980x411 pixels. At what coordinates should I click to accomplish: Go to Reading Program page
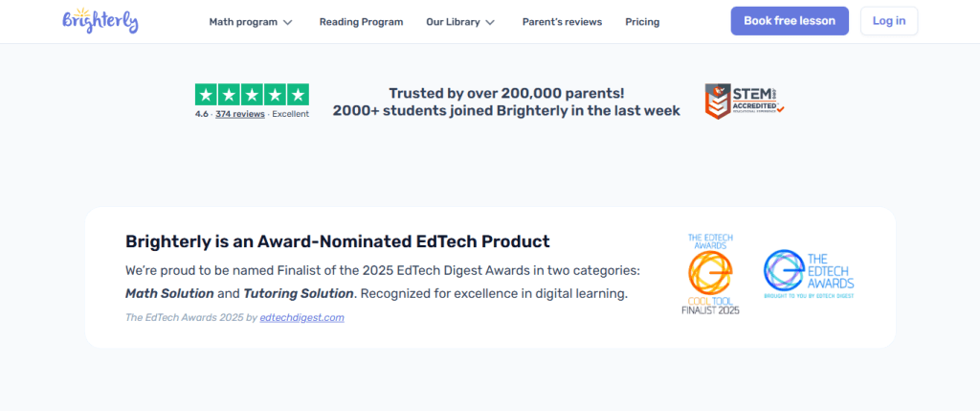[361, 22]
